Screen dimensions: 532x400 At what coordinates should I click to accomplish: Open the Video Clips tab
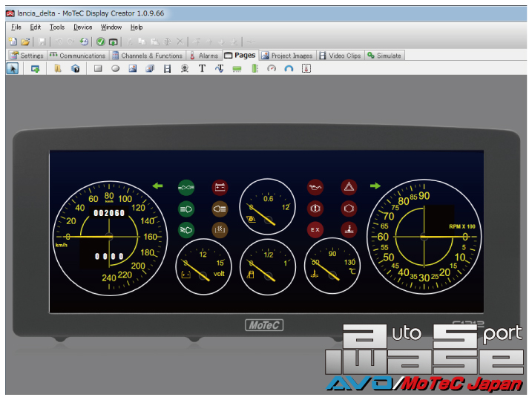pos(341,56)
